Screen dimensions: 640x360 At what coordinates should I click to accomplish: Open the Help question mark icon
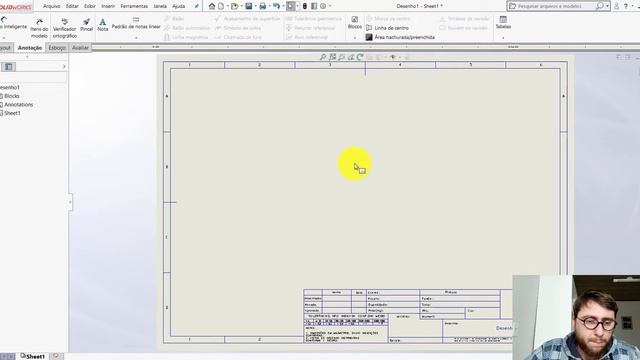pos(626,6)
